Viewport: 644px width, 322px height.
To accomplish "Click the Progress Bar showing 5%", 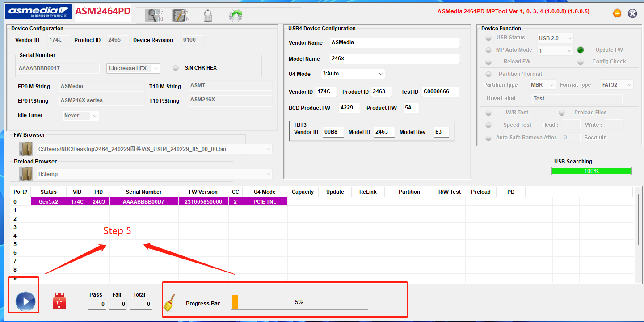I will click(299, 302).
